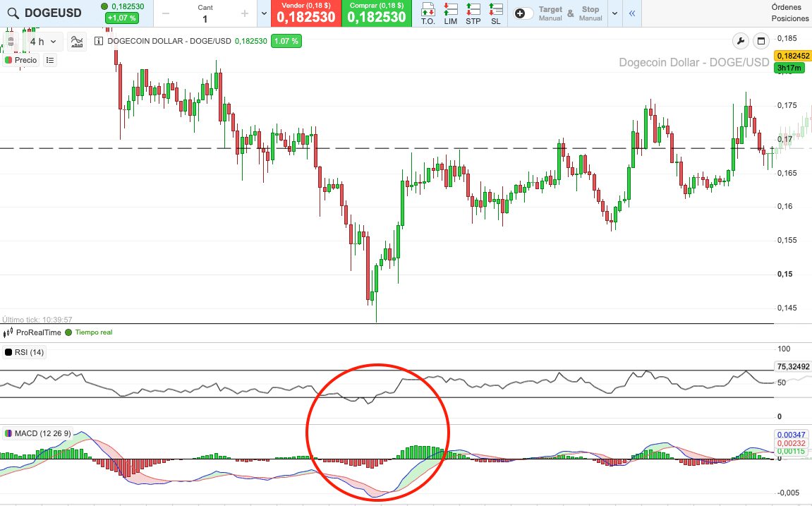Expand the dropdown arrow next to Vender
Viewport: 812px width, 506px height.
262,13
